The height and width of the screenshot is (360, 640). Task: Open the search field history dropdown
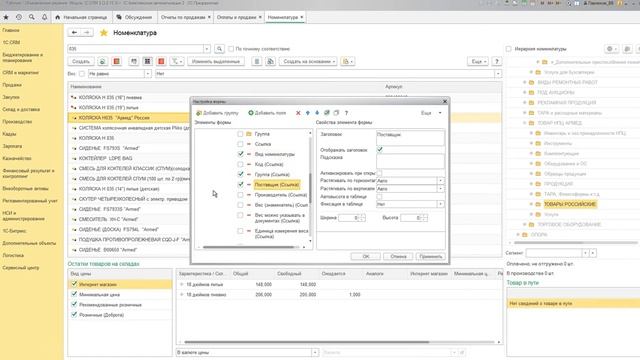pyautogui.click(x=207, y=49)
